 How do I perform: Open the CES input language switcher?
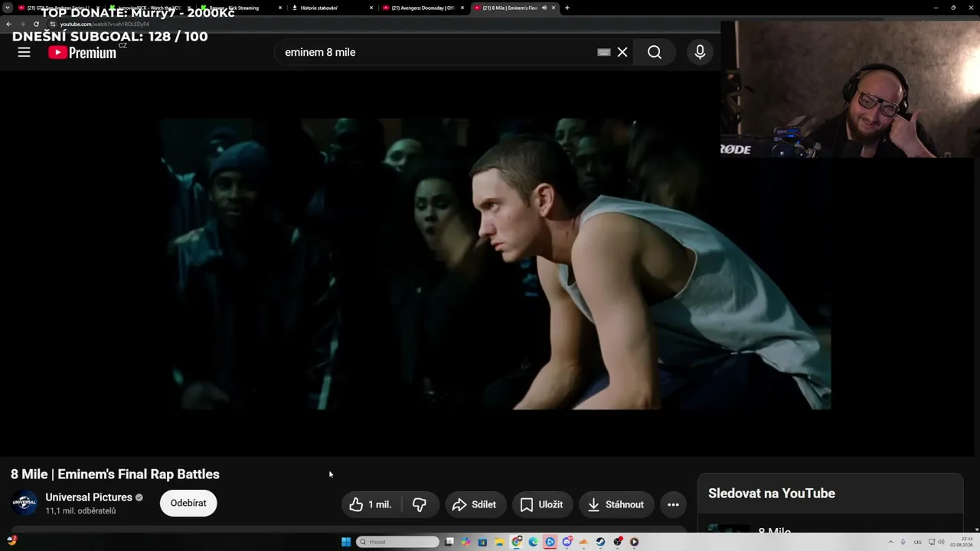(x=917, y=542)
